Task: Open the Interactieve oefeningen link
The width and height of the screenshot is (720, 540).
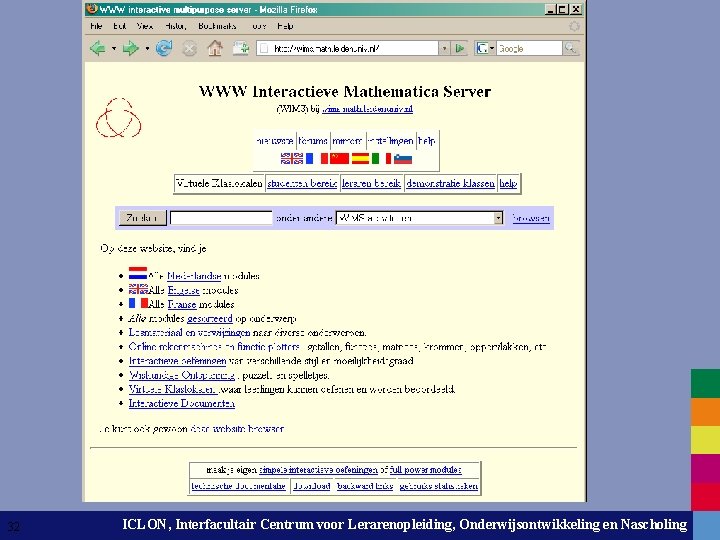Action: pos(177,360)
